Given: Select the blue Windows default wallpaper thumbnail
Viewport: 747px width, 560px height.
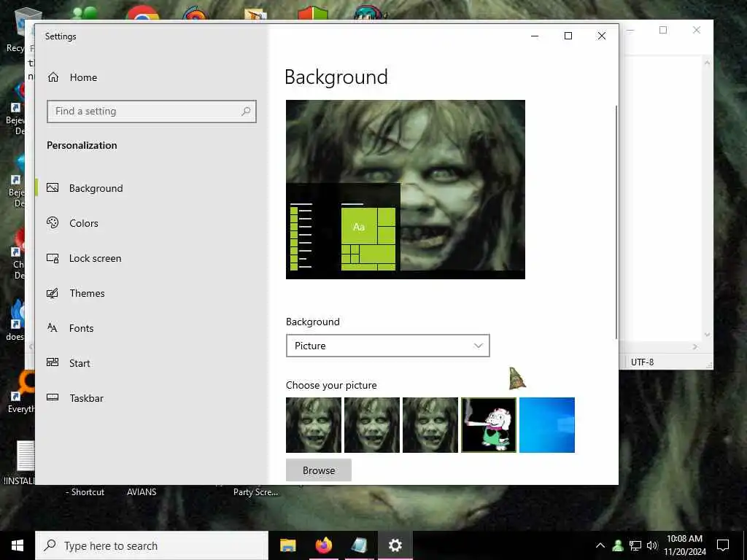Looking at the screenshot, I should 547,425.
